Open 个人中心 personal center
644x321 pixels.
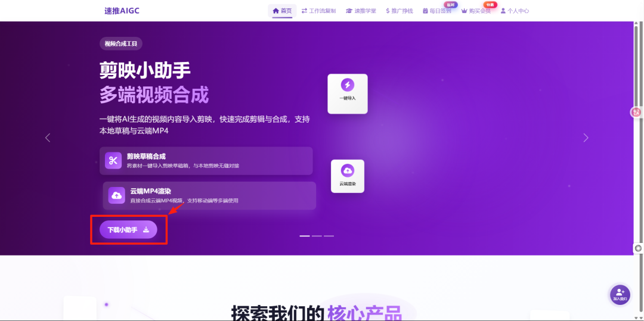515,11
